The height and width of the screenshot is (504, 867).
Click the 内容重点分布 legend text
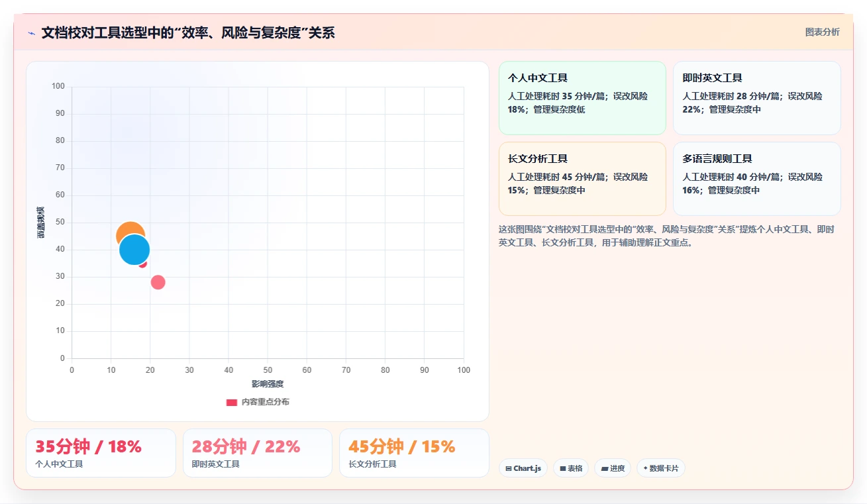265,402
